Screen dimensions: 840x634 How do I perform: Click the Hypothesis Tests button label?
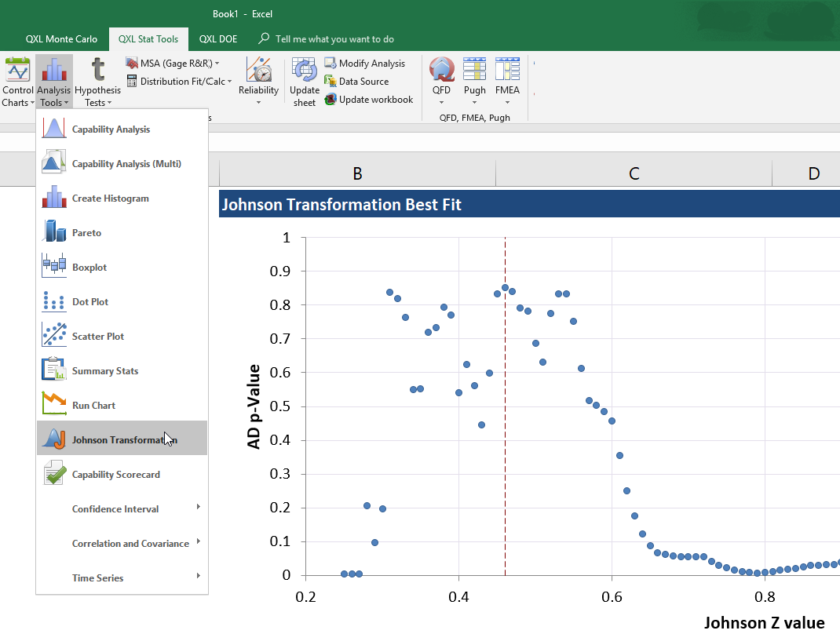tap(97, 97)
